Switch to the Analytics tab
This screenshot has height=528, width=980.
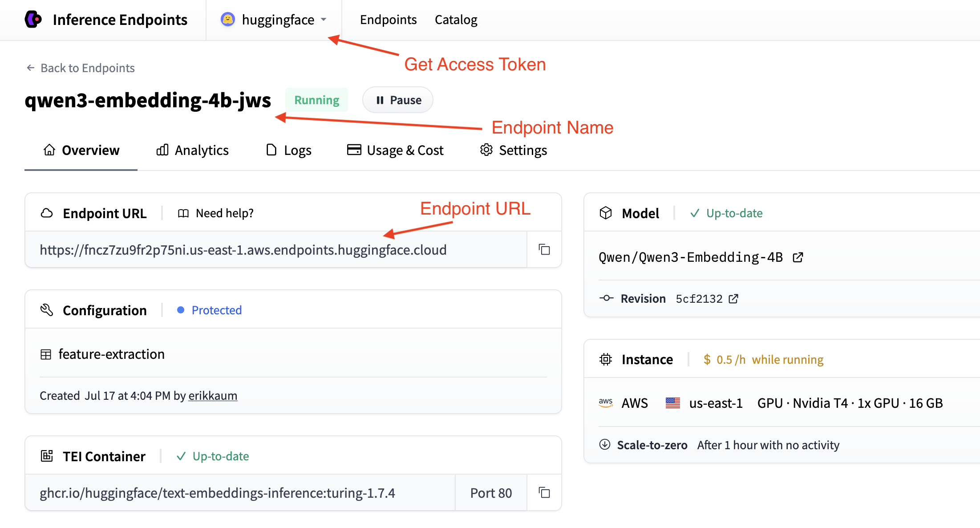pos(192,150)
